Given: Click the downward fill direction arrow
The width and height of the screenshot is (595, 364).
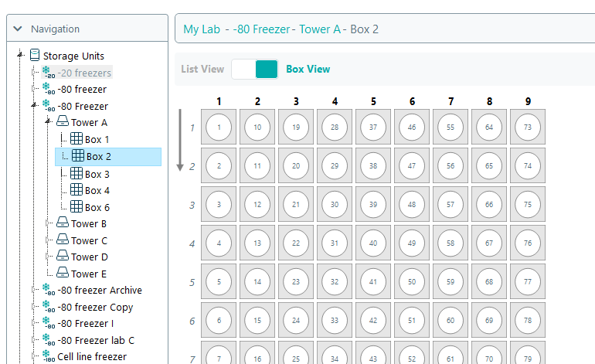Looking at the screenshot, I should click(x=181, y=140).
